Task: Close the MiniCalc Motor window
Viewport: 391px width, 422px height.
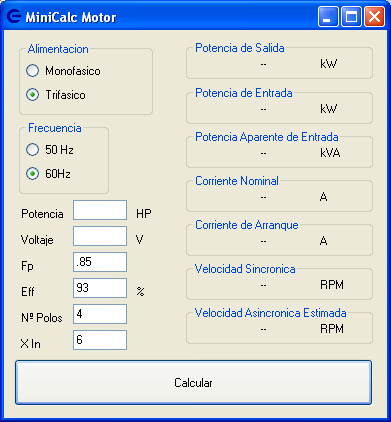Action: pyautogui.click(x=374, y=16)
